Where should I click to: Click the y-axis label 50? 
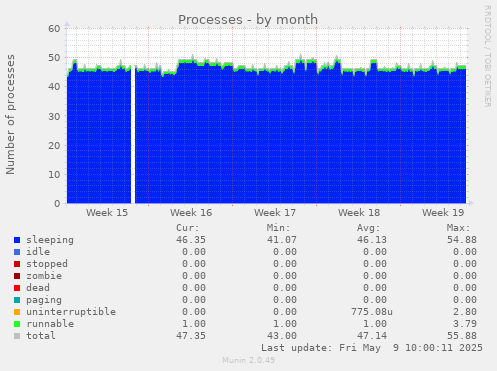click(x=54, y=58)
